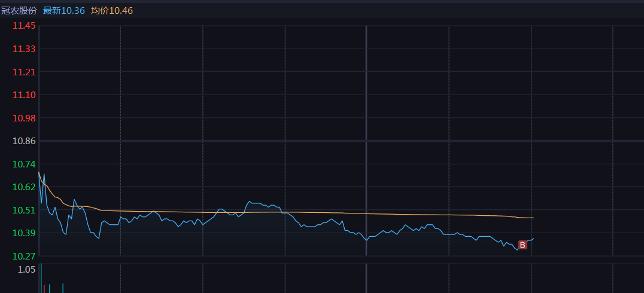Image resolution: width=644 pixels, height=293 pixels.
Task: Click the end of the blue price line
Action: tap(533, 239)
